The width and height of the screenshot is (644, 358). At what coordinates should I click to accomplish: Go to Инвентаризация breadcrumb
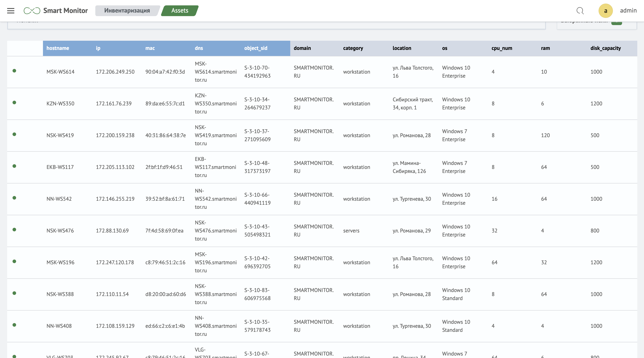tap(127, 11)
